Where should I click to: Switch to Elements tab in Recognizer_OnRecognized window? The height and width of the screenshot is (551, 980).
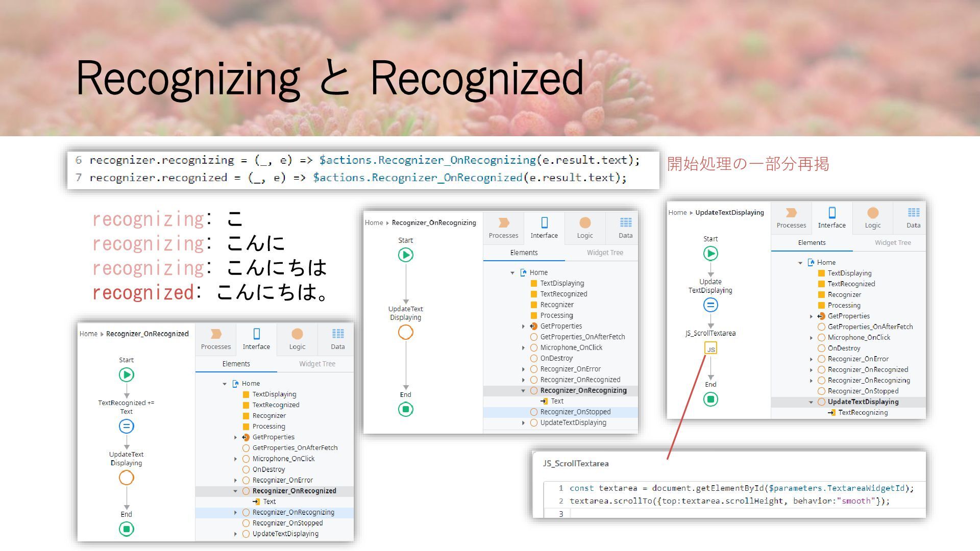[236, 364]
